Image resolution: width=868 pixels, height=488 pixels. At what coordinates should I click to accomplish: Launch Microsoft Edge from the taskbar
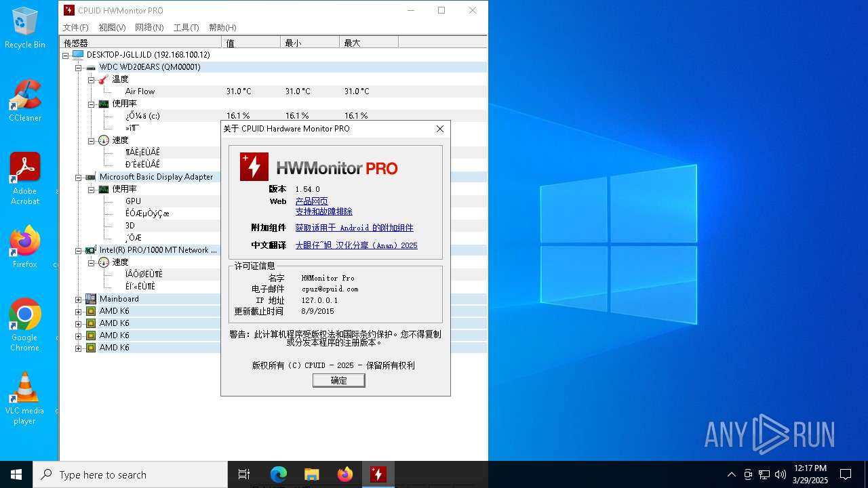(279, 474)
